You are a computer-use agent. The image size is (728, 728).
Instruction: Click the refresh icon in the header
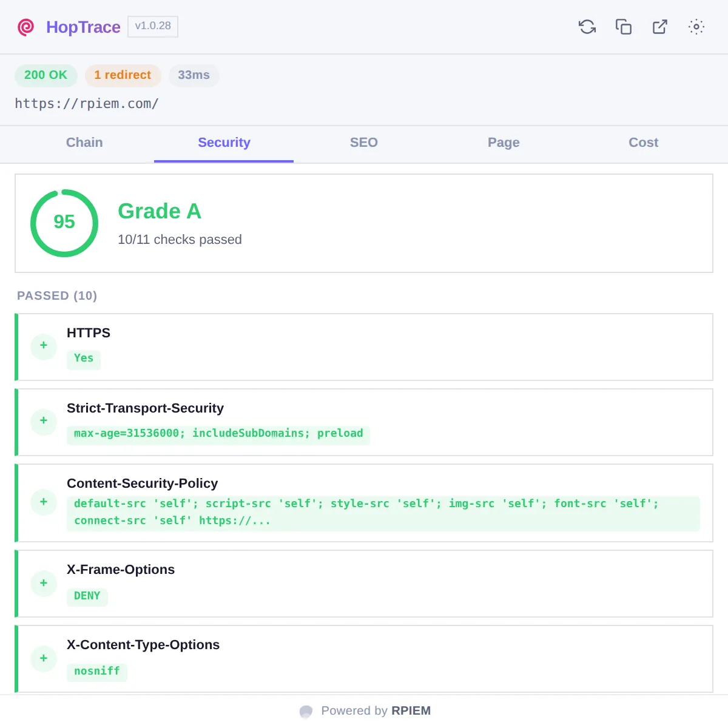[587, 27]
